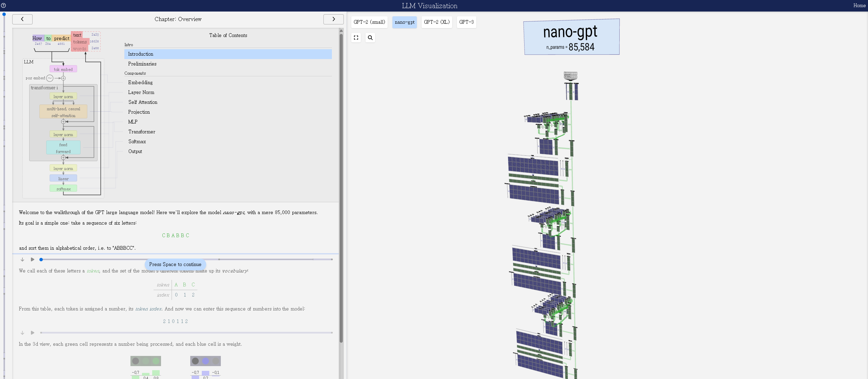Click the text panel vertical scrollbar
Image resolution: width=868 pixels, height=379 pixels.
[341, 187]
